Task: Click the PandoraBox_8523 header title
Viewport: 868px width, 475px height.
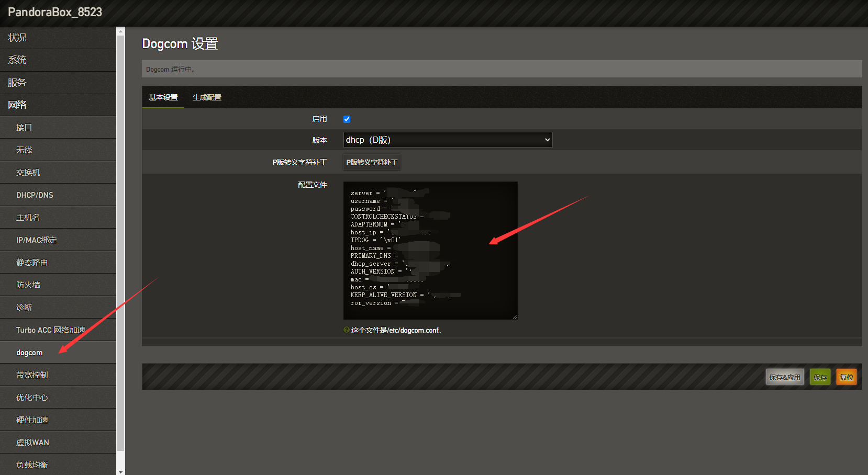Action: (55, 12)
